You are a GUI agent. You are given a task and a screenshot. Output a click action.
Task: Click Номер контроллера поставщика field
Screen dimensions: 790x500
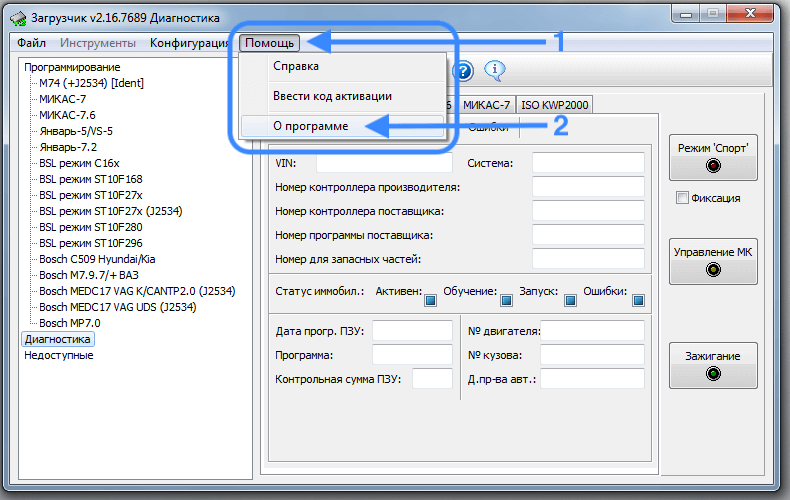[x=588, y=211]
